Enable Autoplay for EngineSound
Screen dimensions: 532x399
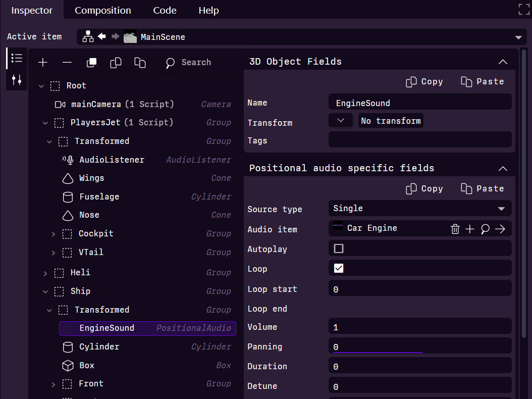[338, 248]
